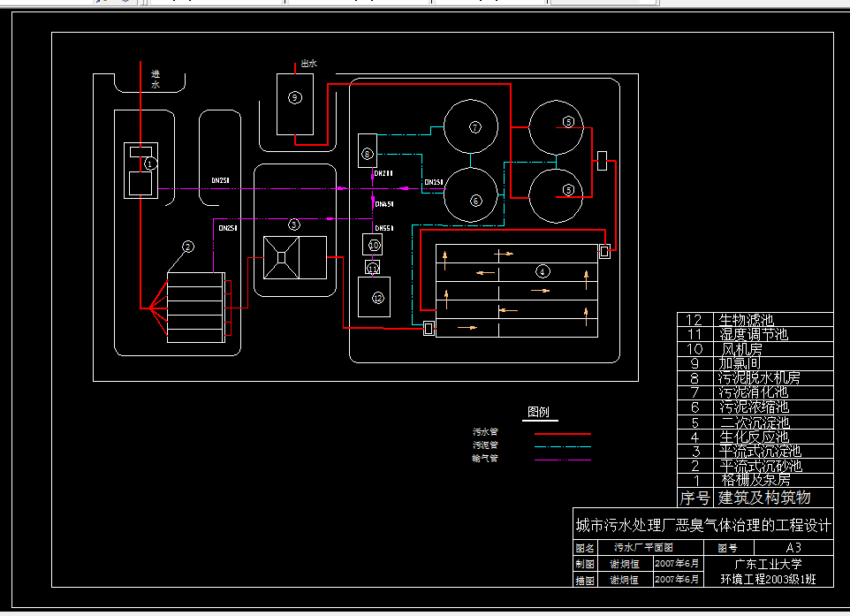
Task: Click the circled 4 marker in the reaction tank
Action: click(543, 271)
